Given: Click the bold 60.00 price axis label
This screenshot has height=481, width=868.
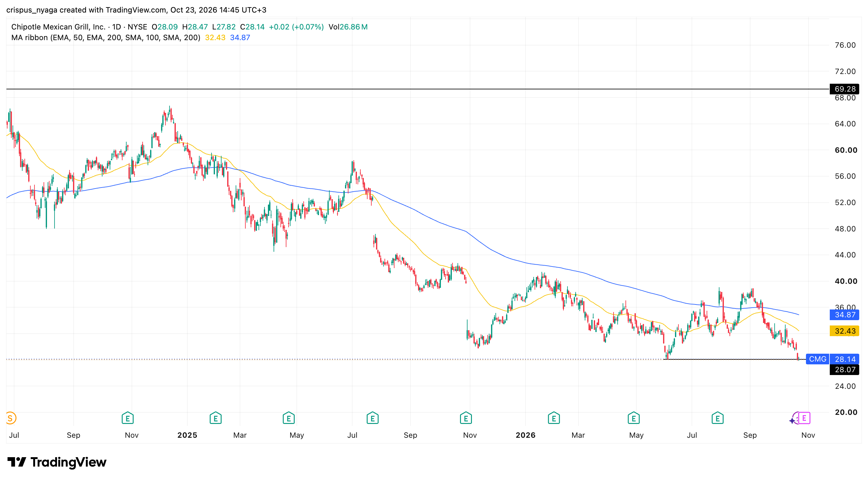Looking at the screenshot, I should pos(846,150).
